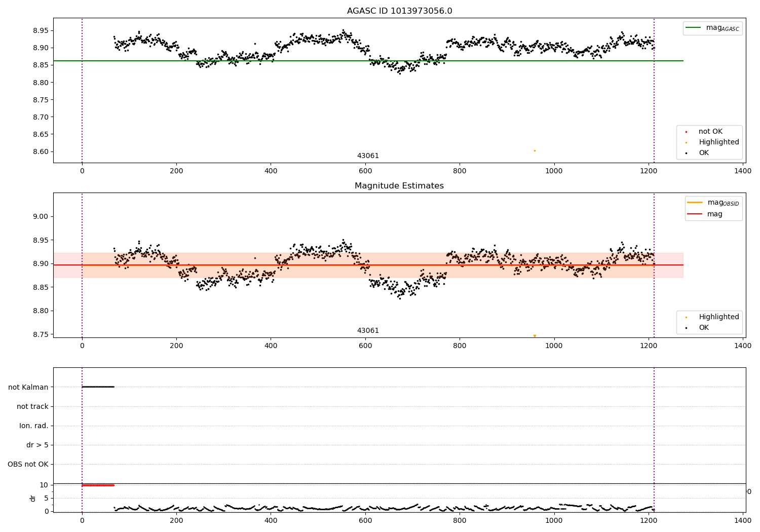Click the y-axis tick '9.00' in middle plot

pos(40,217)
